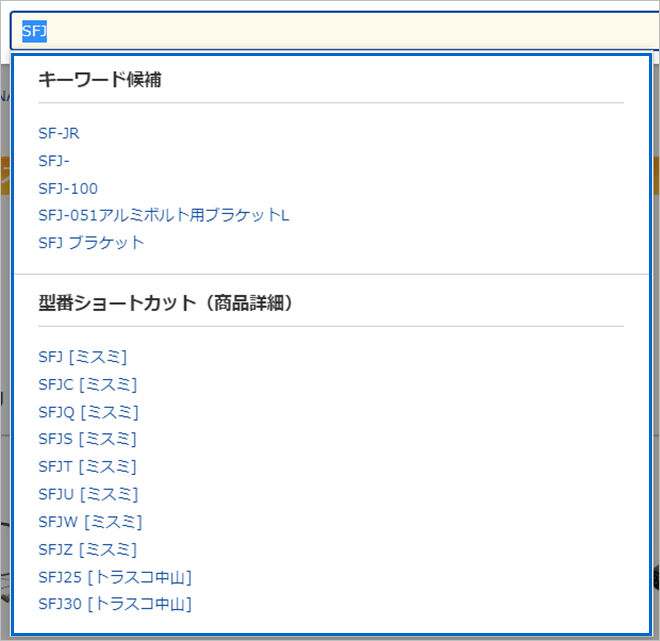
Task: Open SFJ30 [トラスコ中山] product detail
Action: [x=115, y=604]
